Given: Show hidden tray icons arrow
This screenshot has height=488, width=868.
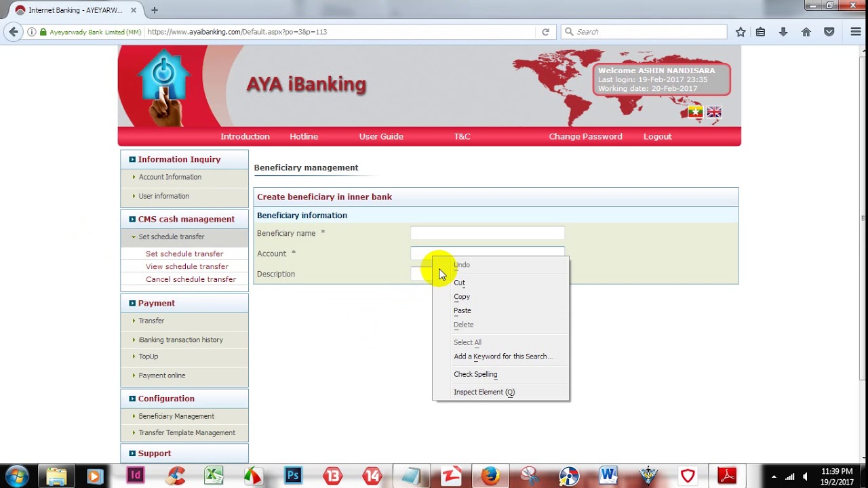Looking at the screenshot, I should point(774,476).
